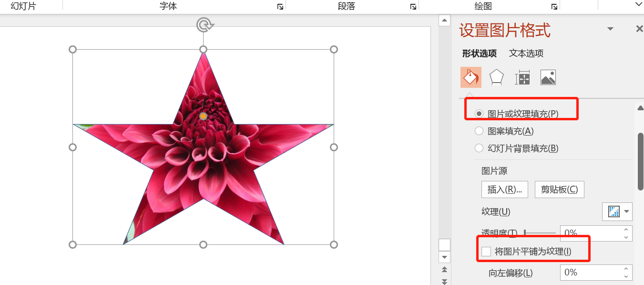Decrease 向左偏移 with spinner down arrow

pyautogui.click(x=626, y=276)
